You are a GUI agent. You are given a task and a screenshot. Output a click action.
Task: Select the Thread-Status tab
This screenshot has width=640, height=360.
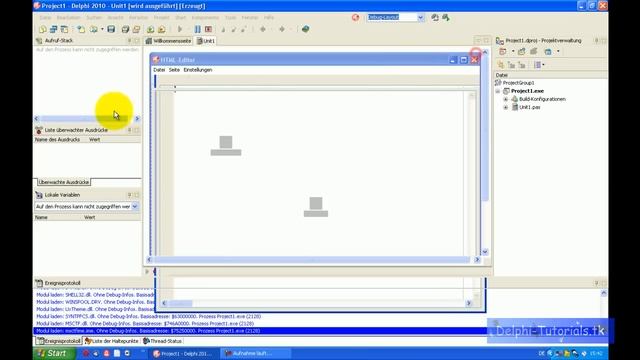[162, 341]
